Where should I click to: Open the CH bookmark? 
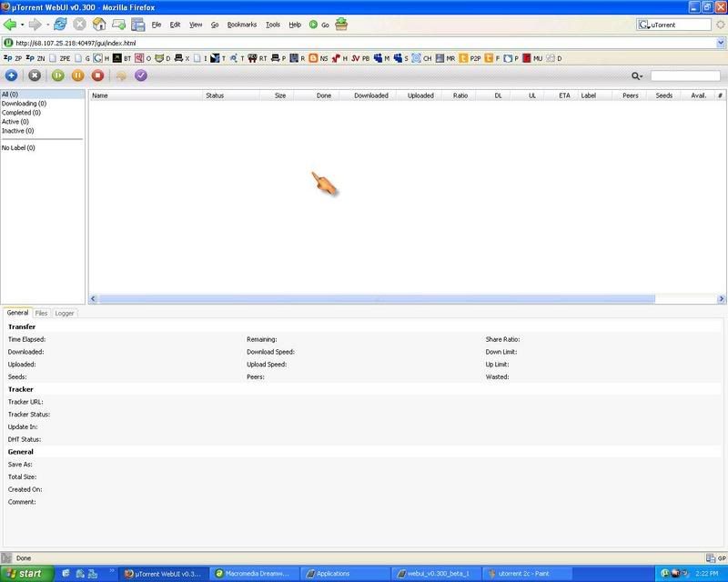click(421, 58)
